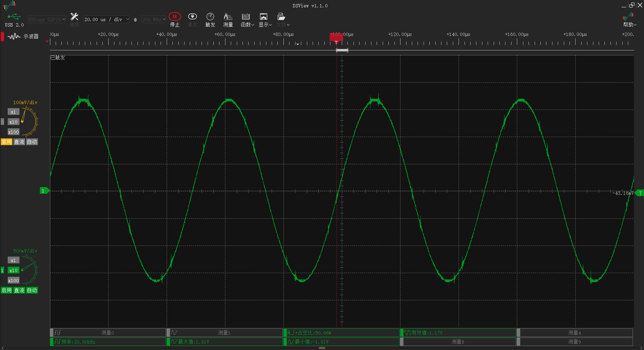The image size is (644, 350).
Task: Click channel 1 自动 auto button
Action: tap(32, 290)
